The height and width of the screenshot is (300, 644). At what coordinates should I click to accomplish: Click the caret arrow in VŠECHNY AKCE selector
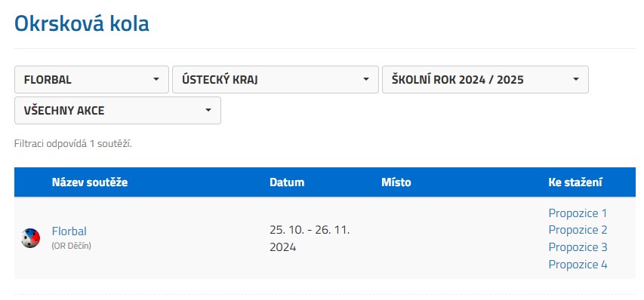(208, 110)
